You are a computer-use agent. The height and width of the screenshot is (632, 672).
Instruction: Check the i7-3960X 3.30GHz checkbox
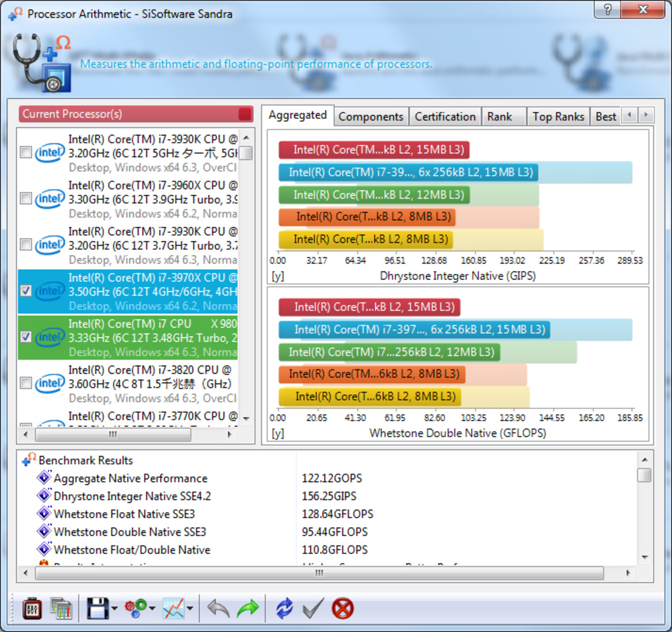coord(26,199)
